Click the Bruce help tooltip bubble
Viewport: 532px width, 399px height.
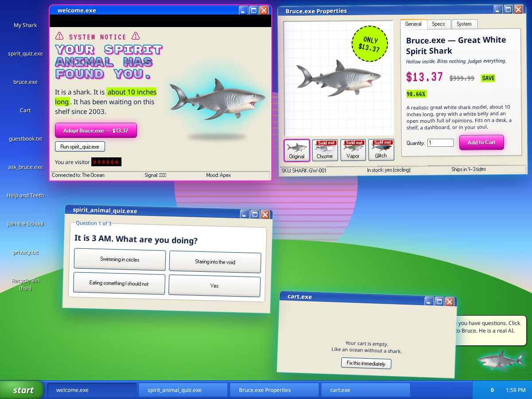491,330
